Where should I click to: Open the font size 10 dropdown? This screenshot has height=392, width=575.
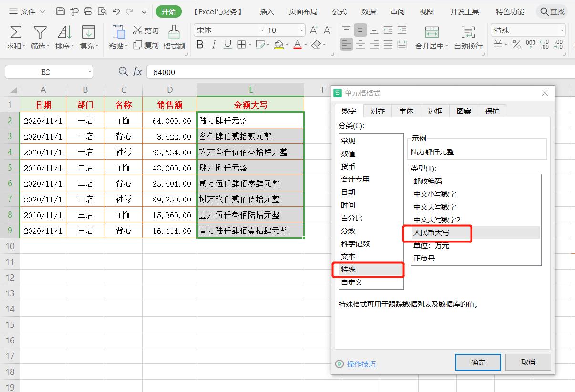click(x=302, y=30)
